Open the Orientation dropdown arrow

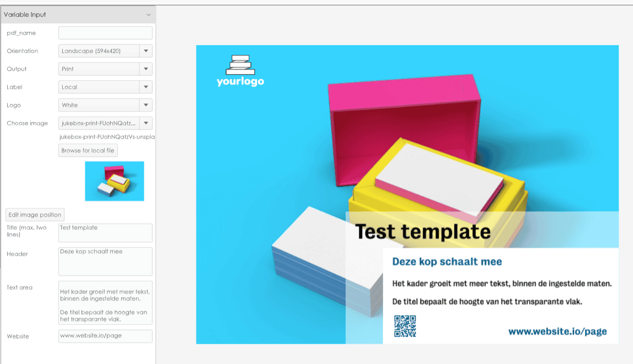point(146,51)
